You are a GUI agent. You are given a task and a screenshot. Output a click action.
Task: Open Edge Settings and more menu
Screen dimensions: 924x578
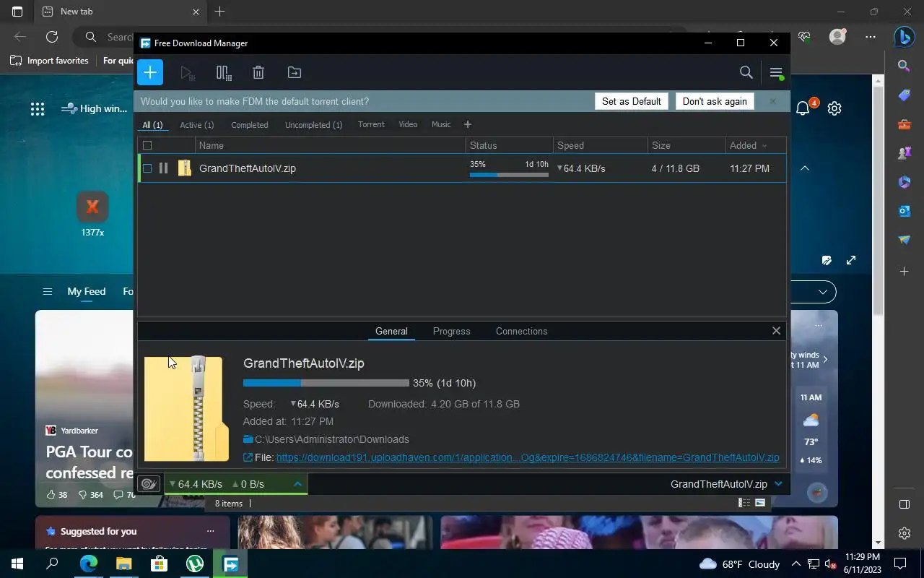(x=871, y=37)
